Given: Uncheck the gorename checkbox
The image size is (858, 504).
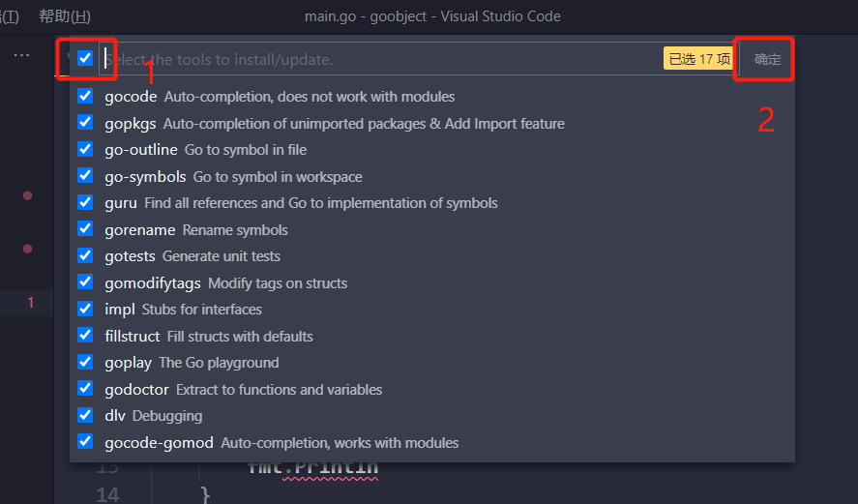Looking at the screenshot, I should click(85, 229).
